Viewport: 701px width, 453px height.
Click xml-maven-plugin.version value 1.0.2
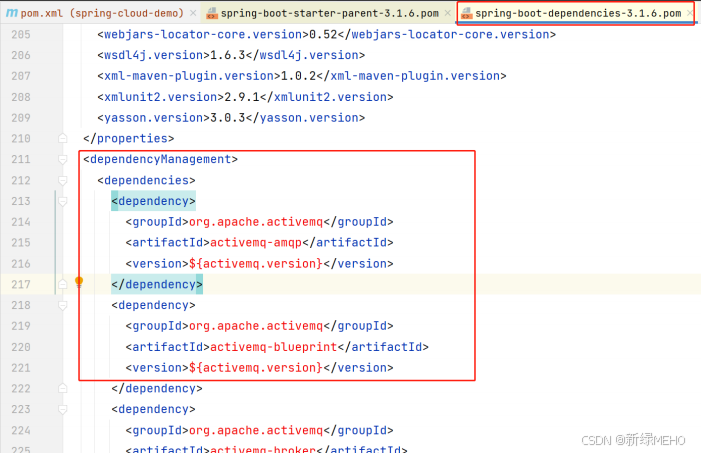(298, 76)
